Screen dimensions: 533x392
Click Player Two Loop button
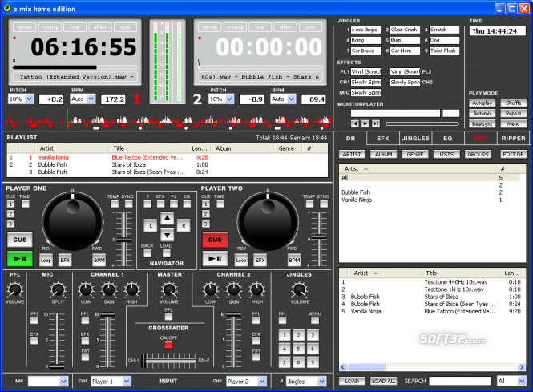(241, 261)
